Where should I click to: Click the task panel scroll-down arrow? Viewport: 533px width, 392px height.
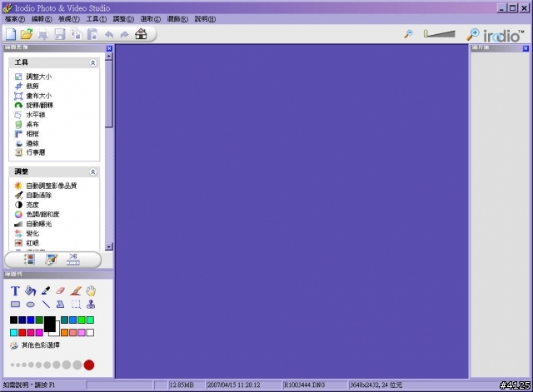[x=109, y=247]
